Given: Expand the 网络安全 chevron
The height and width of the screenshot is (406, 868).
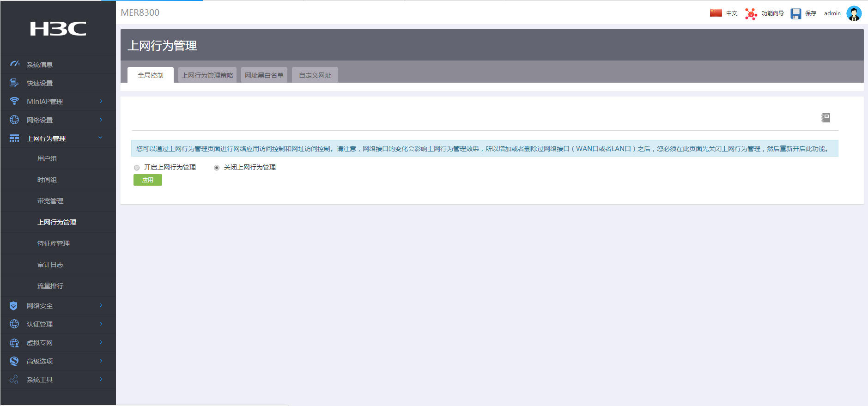Looking at the screenshot, I should coord(101,305).
